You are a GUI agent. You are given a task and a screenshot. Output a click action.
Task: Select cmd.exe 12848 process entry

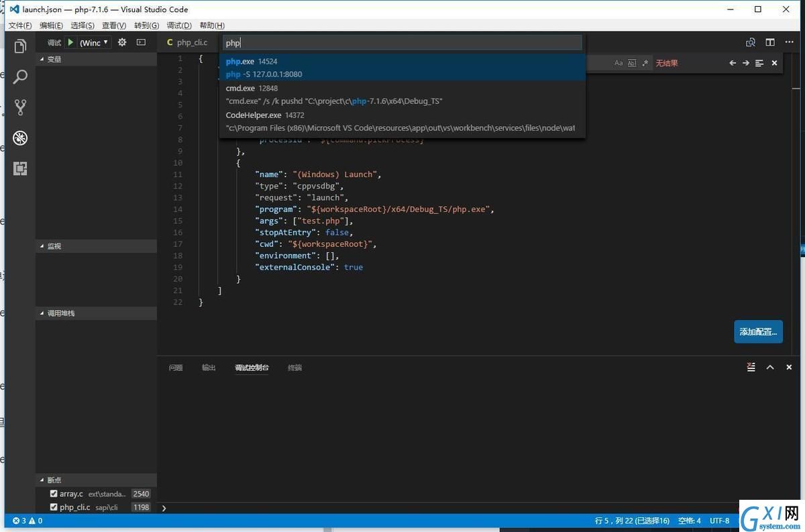tap(402, 95)
